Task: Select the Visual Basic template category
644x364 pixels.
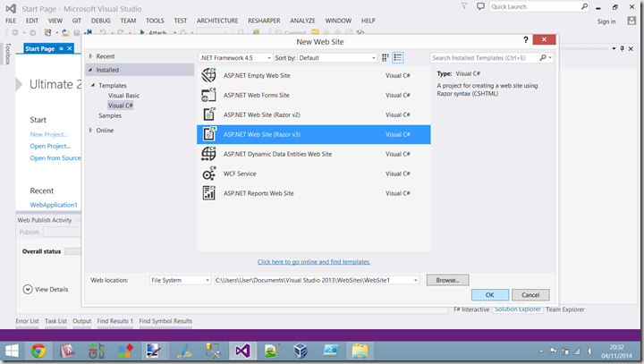Action: [123, 96]
